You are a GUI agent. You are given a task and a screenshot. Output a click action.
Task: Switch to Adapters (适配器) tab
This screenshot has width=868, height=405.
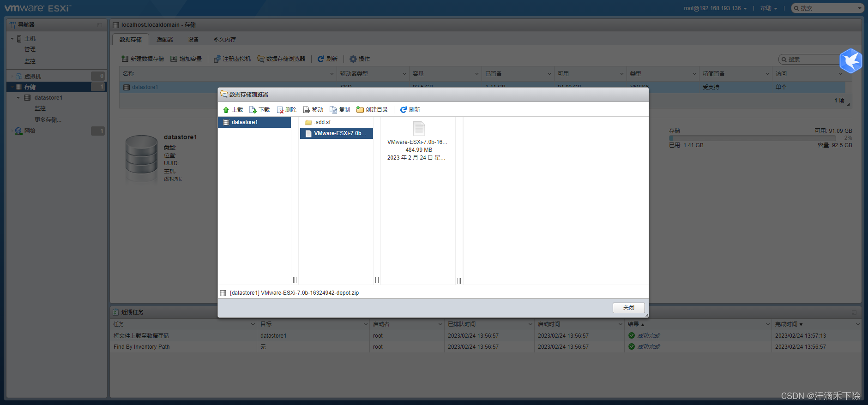click(165, 40)
